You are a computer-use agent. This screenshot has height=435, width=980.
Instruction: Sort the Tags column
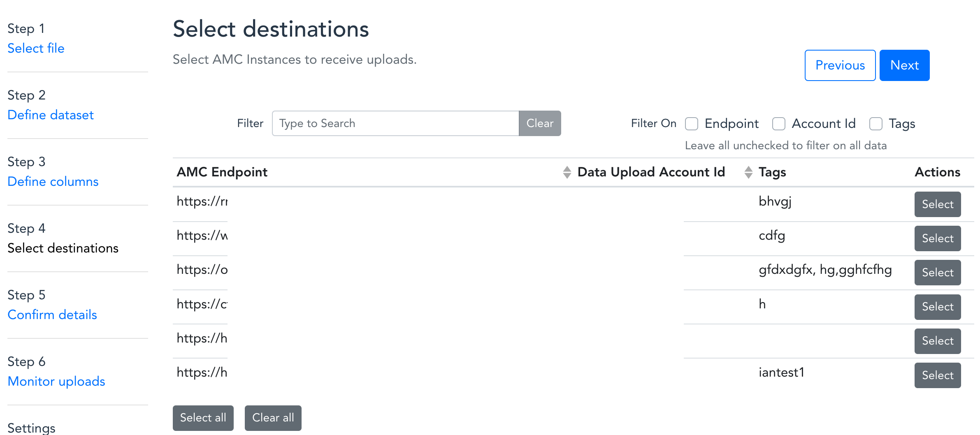748,172
